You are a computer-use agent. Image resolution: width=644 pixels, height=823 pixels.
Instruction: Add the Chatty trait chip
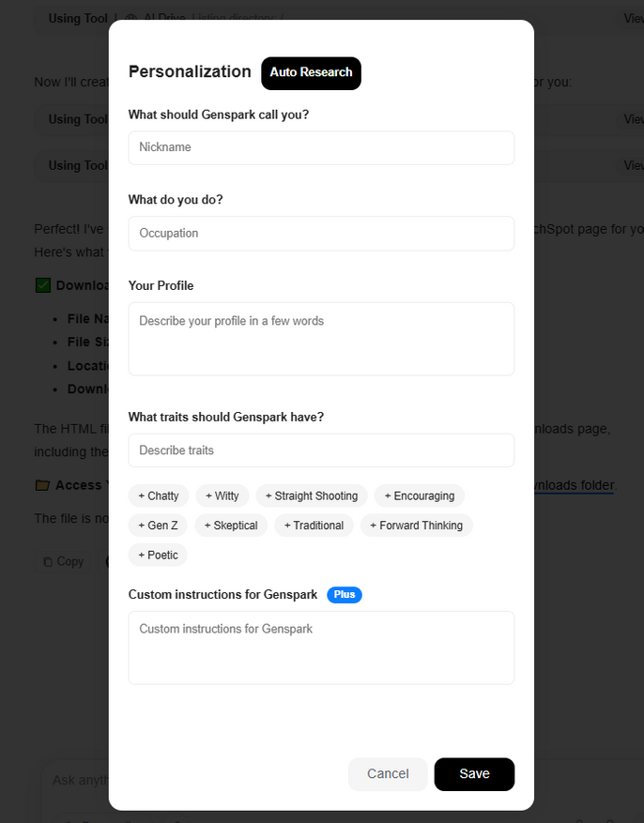tap(159, 495)
